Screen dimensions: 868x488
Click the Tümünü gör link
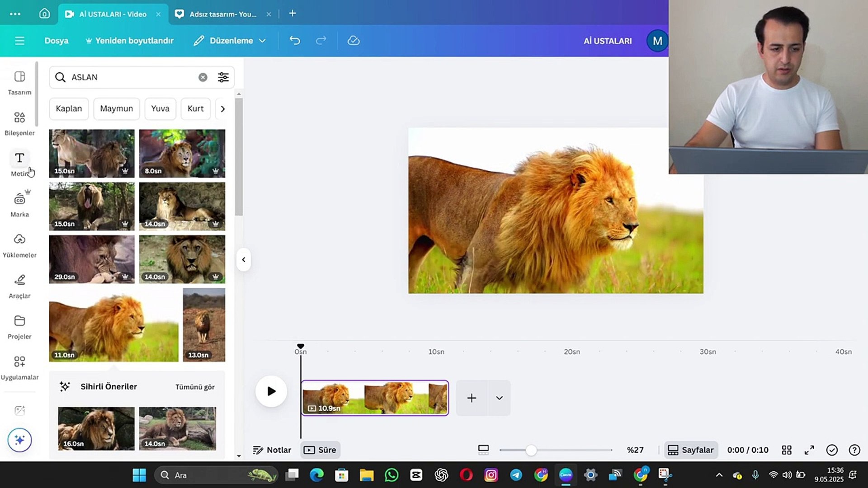pos(195,387)
